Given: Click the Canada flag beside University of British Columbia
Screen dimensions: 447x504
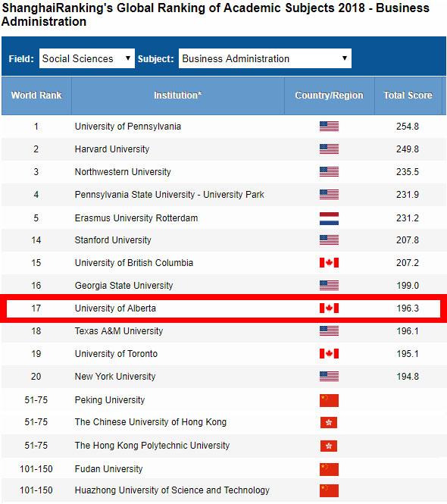Looking at the screenshot, I should pyautogui.click(x=329, y=262).
